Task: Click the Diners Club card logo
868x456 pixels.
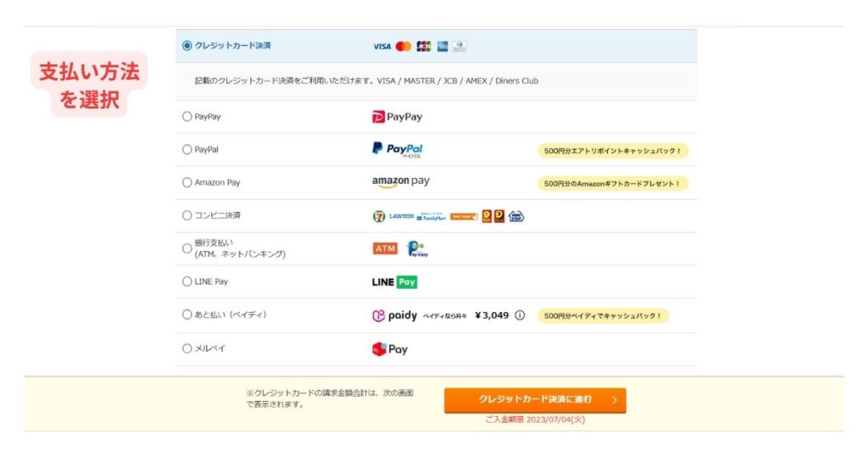Action: [x=459, y=47]
